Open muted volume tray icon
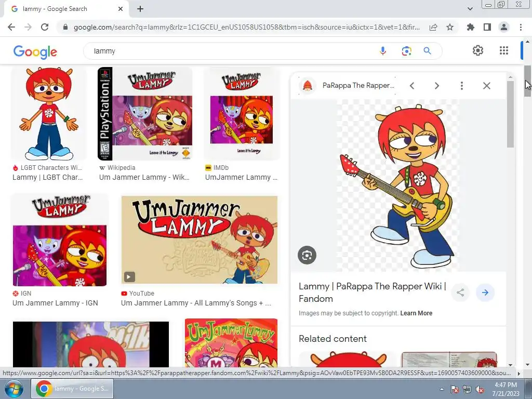This screenshot has width=532, height=399. (480, 389)
